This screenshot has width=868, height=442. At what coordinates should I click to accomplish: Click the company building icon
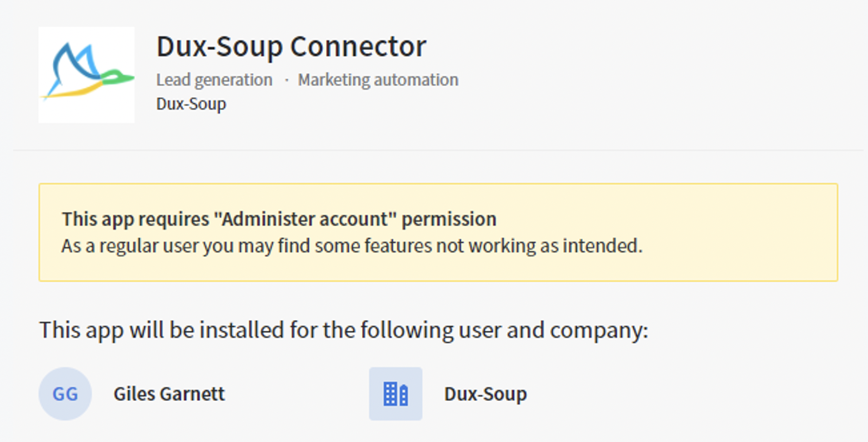coord(396,394)
